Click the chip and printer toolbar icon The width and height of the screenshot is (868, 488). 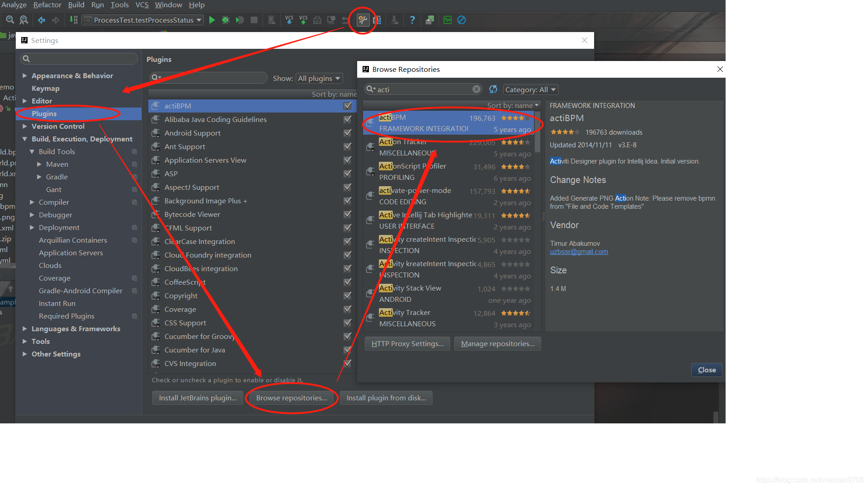430,20
